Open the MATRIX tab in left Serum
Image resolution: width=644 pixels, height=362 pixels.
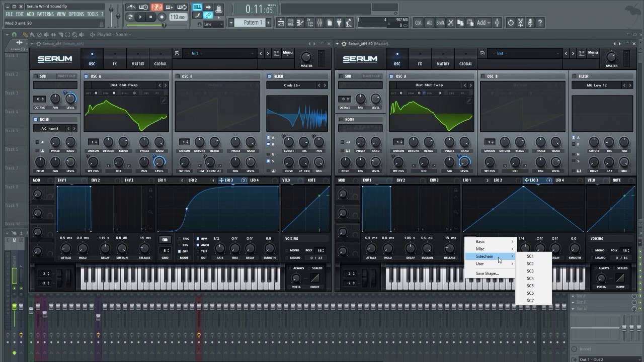138,58
